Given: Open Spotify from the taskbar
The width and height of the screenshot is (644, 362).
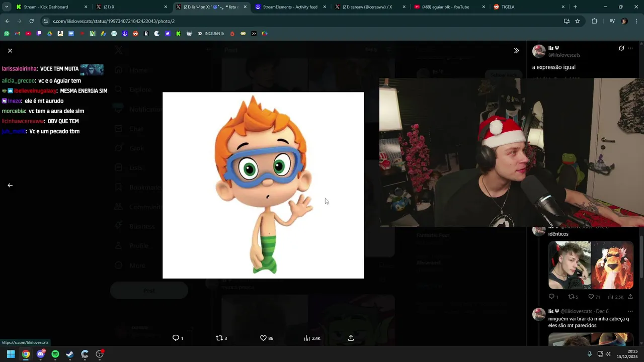Looking at the screenshot, I should pos(55,354).
